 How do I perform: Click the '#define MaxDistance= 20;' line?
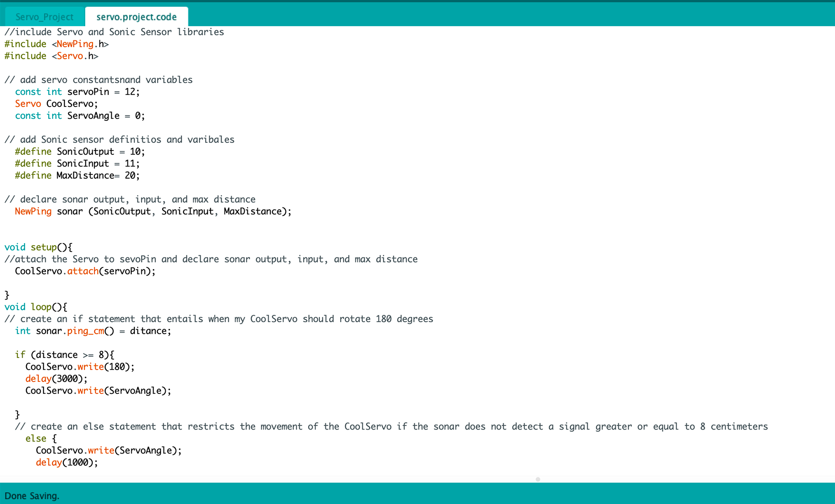coord(77,176)
